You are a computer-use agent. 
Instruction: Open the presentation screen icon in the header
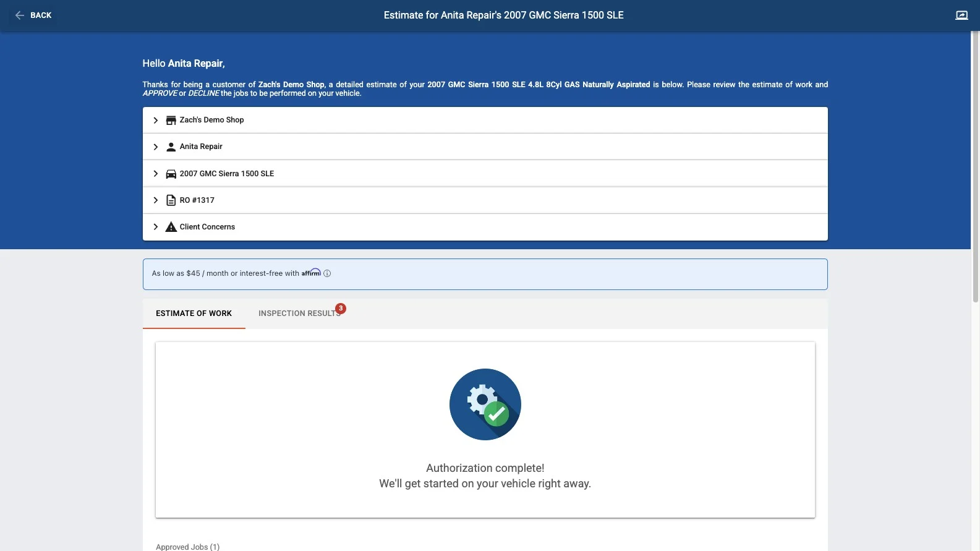coord(961,15)
